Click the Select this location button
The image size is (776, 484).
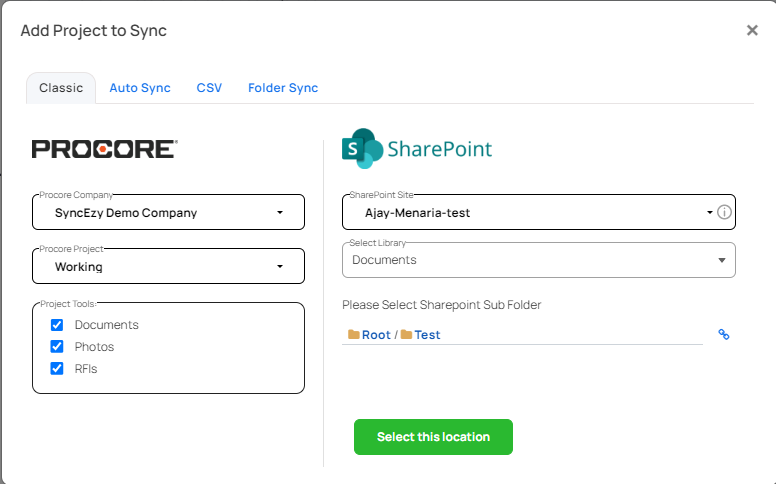(433, 437)
